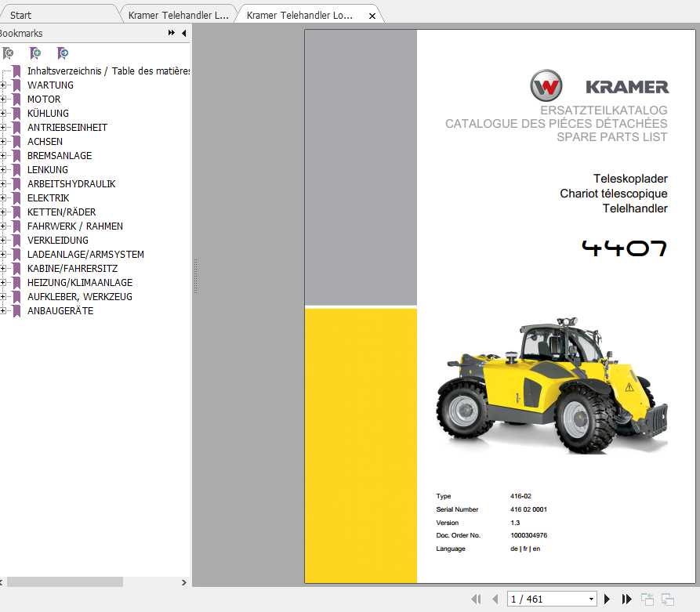Click the bookmark icon next to ANBAUGERÄTE
The height and width of the screenshot is (612, 700).
click(16, 310)
